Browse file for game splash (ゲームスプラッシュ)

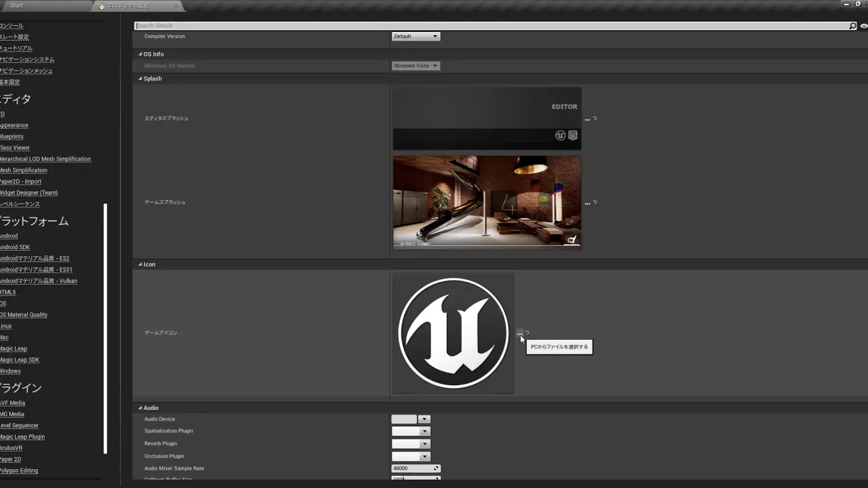(587, 204)
